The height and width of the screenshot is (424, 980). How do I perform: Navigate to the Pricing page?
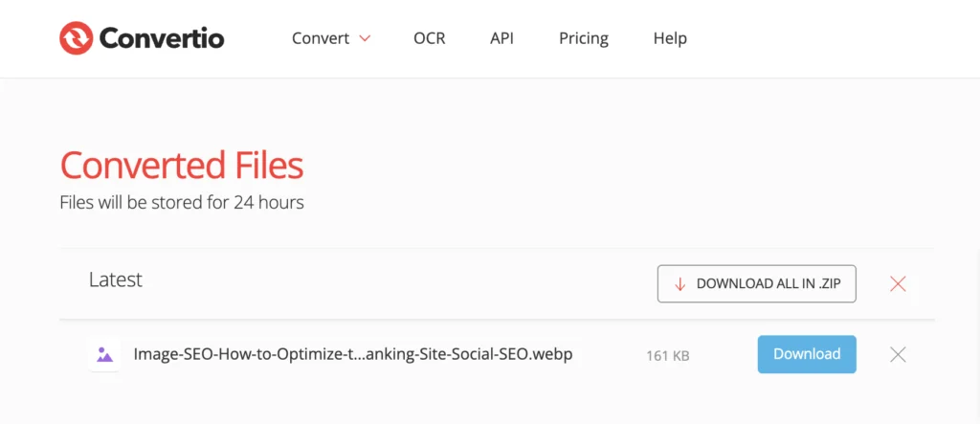point(583,38)
